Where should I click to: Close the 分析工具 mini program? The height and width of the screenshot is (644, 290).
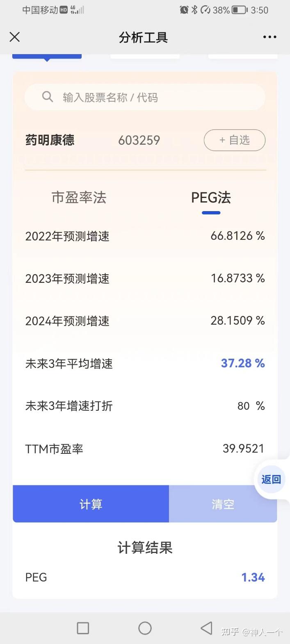pyautogui.click(x=14, y=37)
